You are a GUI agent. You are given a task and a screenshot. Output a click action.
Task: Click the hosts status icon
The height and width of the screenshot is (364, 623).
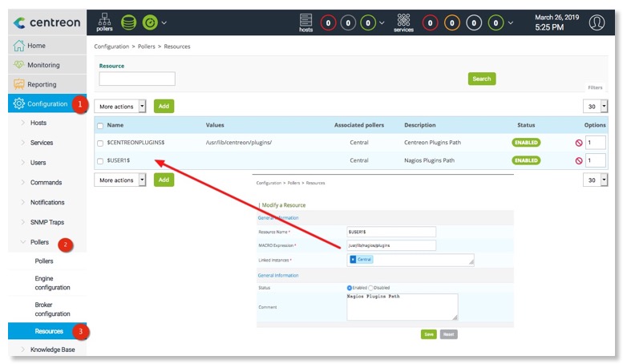click(305, 22)
